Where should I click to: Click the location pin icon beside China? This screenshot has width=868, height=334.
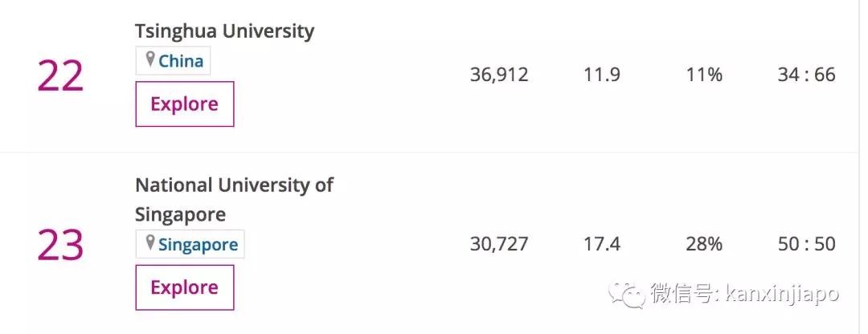click(x=149, y=60)
